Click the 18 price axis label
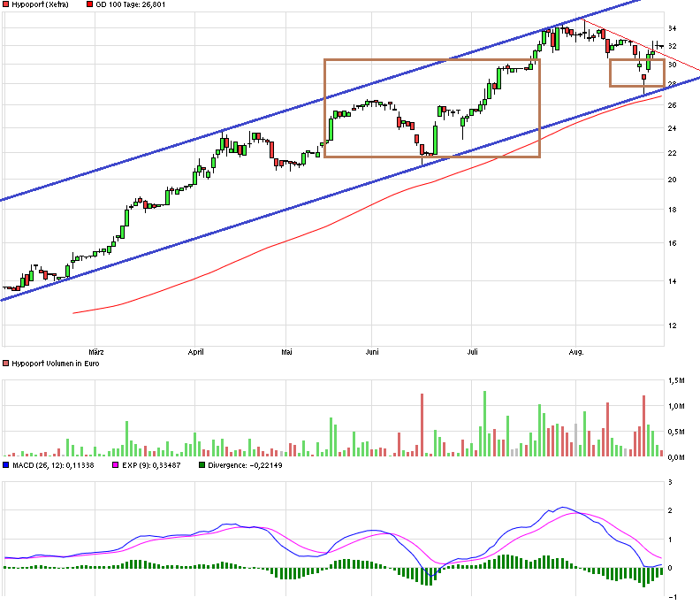 click(672, 210)
